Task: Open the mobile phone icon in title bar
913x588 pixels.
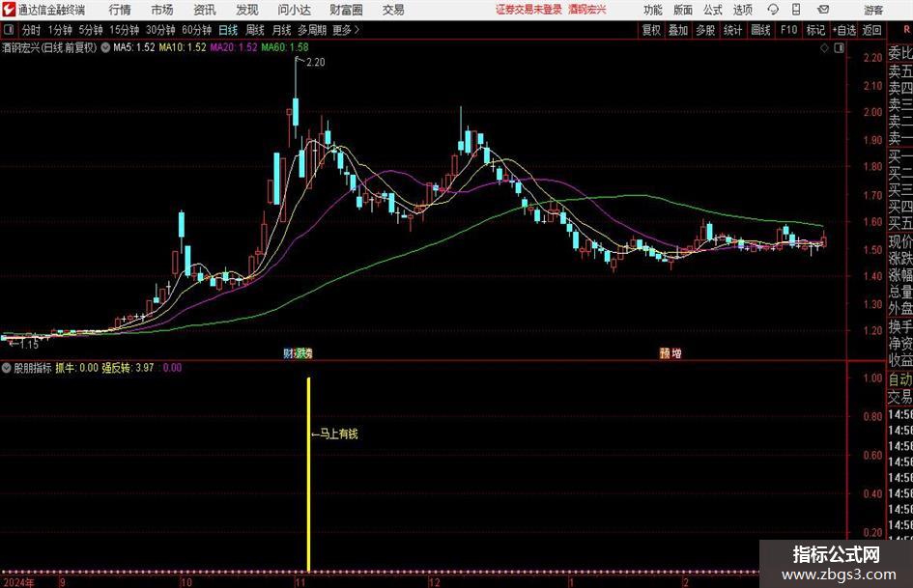Action: pos(796,10)
